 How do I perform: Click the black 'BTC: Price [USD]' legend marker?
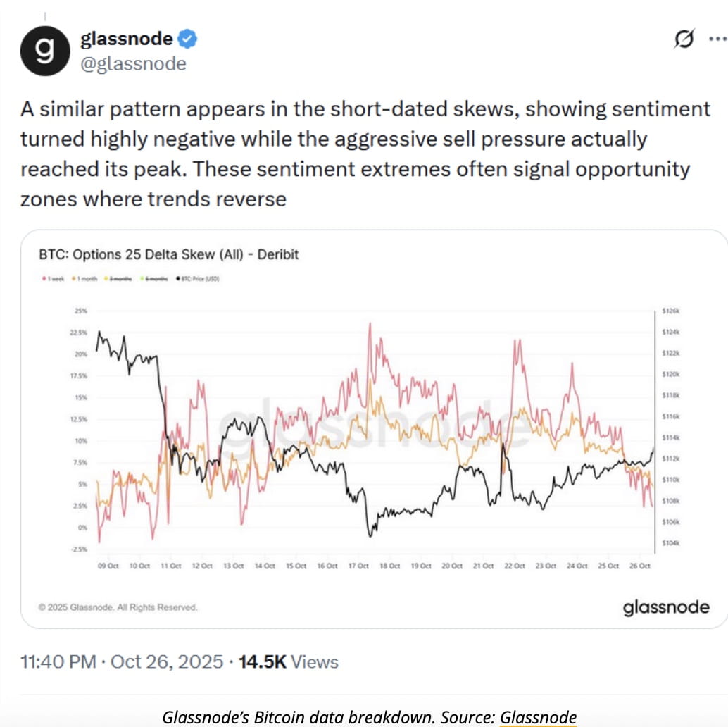click(178, 278)
